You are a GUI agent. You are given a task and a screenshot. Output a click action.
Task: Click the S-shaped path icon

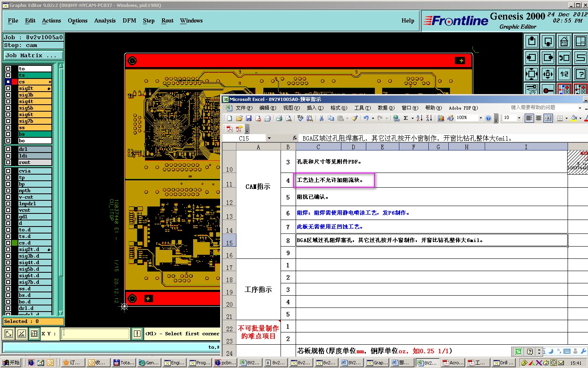tap(580, 58)
